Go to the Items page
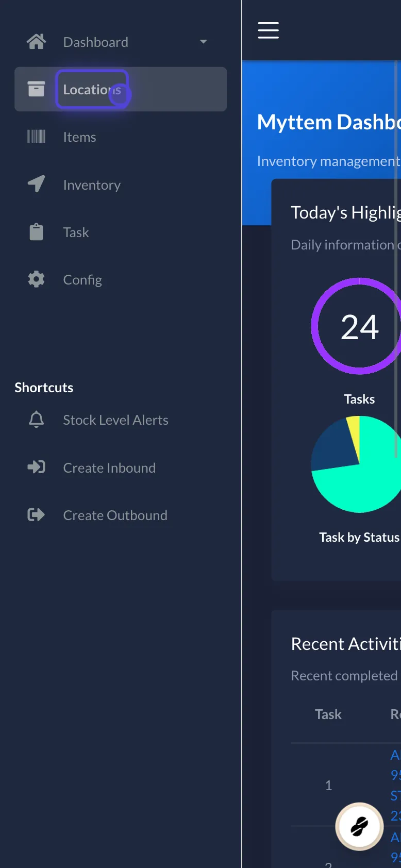 (x=121, y=137)
